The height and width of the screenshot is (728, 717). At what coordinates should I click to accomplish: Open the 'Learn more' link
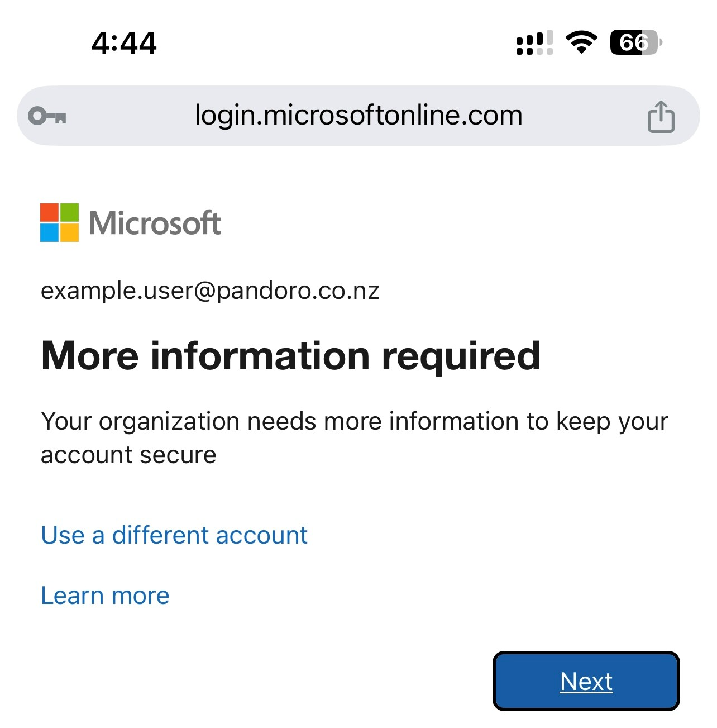pyautogui.click(x=105, y=596)
